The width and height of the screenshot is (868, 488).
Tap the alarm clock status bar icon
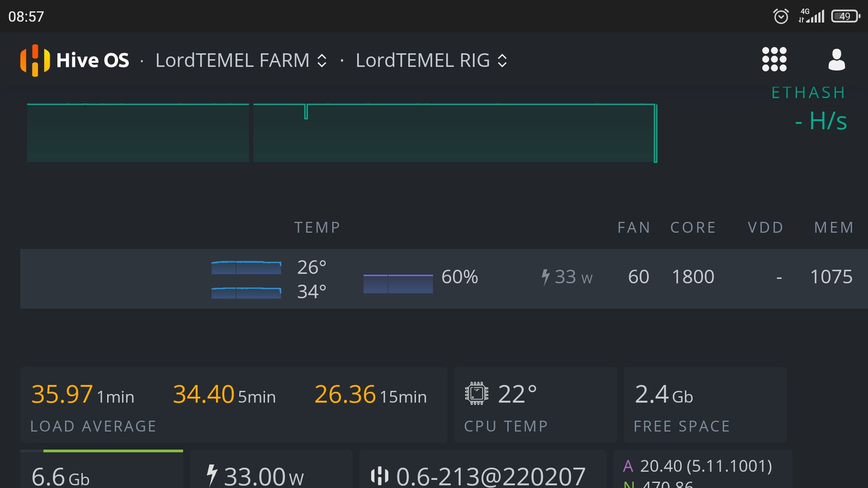781,17
